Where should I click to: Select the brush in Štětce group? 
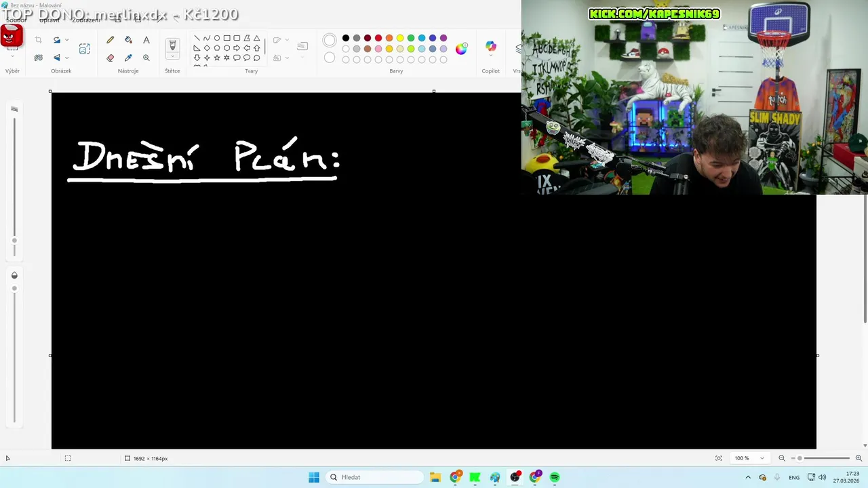172,45
